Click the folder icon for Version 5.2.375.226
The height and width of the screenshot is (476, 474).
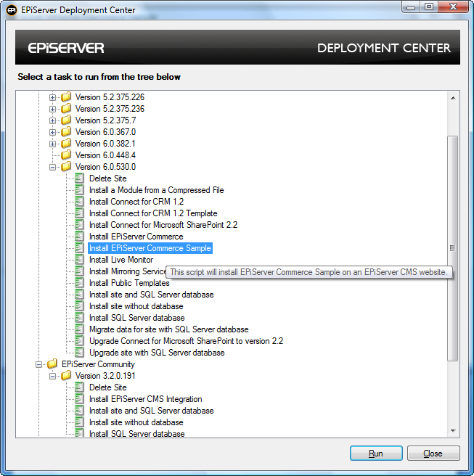(66, 97)
